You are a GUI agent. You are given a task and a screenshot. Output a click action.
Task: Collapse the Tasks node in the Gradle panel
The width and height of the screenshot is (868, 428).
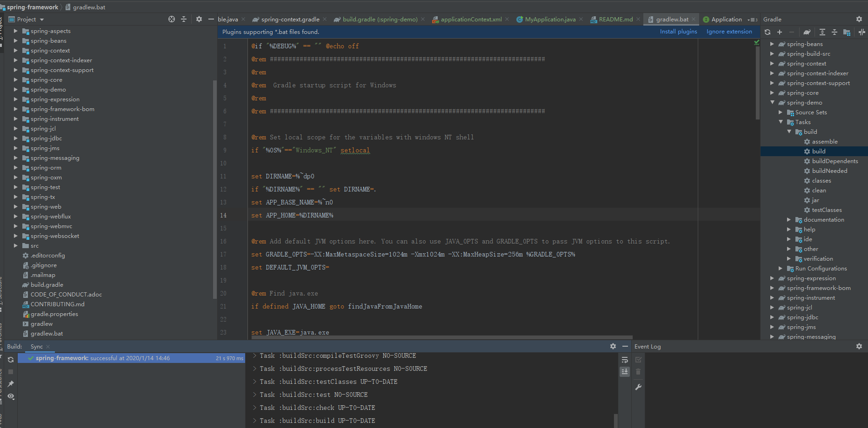781,122
